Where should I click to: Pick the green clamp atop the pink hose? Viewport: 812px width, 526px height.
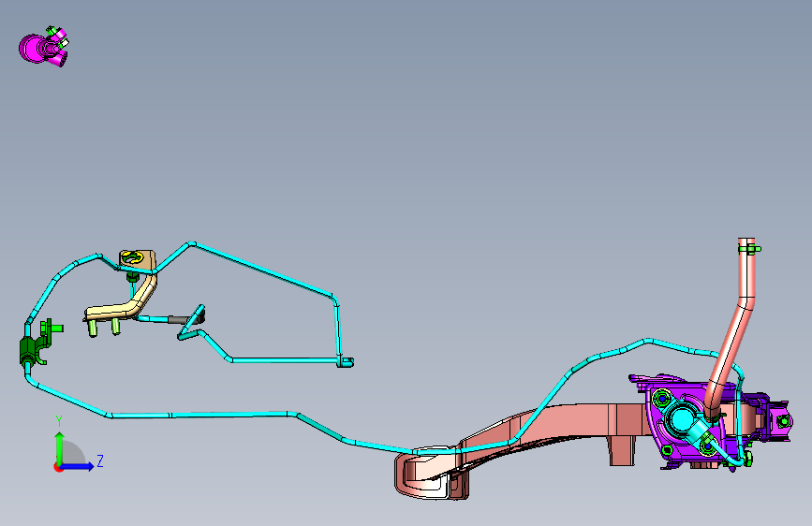(749, 249)
